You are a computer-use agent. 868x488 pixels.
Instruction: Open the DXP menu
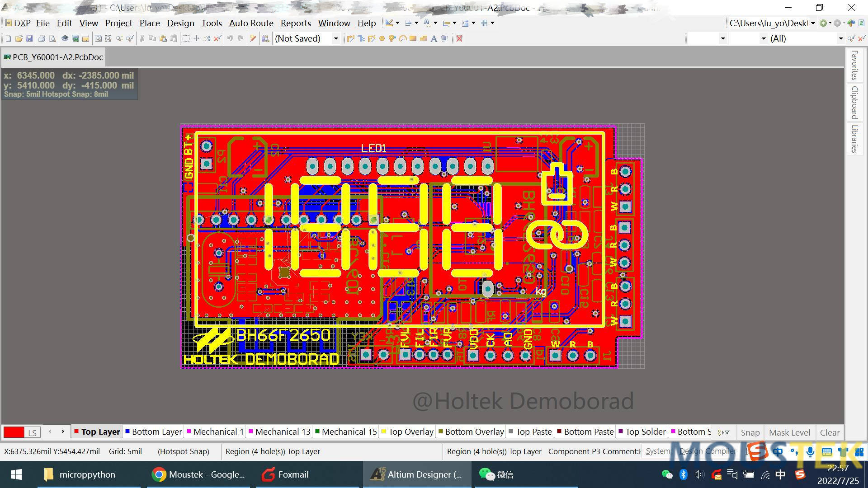pyautogui.click(x=18, y=23)
